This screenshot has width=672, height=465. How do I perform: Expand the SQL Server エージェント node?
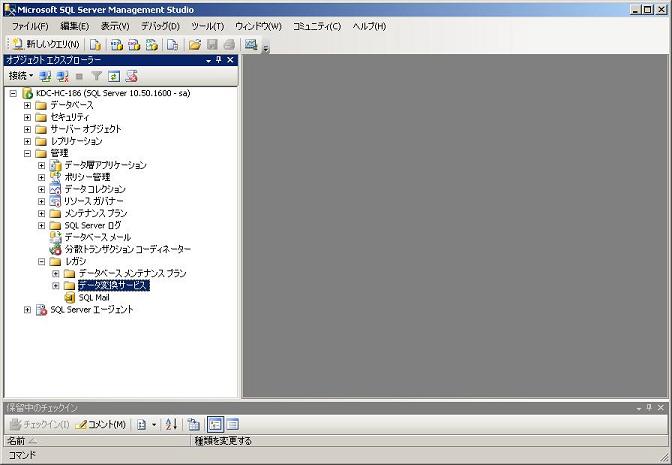[27, 309]
